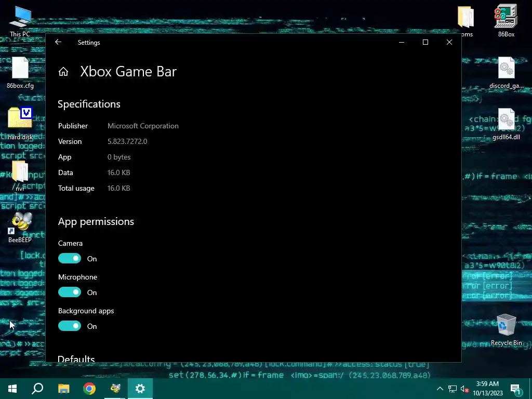Click Settings gear in taskbar

click(x=140, y=389)
